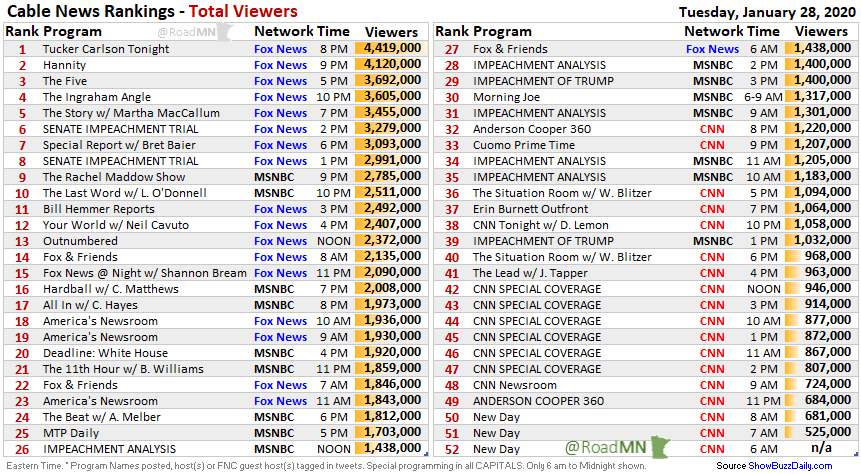Screen dimensions: 861x474
Task: Select '6-9 AM' time cell
Action: 763,97
